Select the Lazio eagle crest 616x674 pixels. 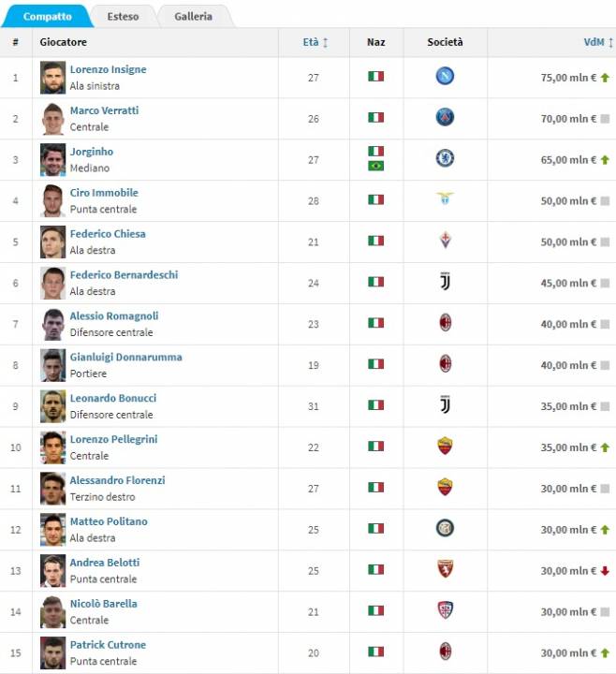pyautogui.click(x=445, y=199)
